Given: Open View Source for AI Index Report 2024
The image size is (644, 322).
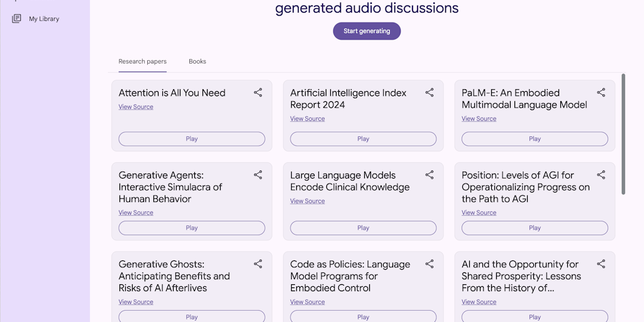Looking at the screenshot, I should point(308,119).
